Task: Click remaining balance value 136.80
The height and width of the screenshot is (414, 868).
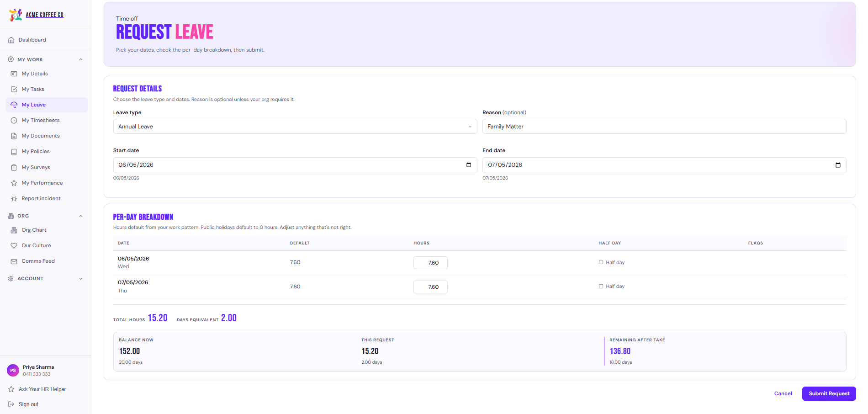Action: click(620, 351)
